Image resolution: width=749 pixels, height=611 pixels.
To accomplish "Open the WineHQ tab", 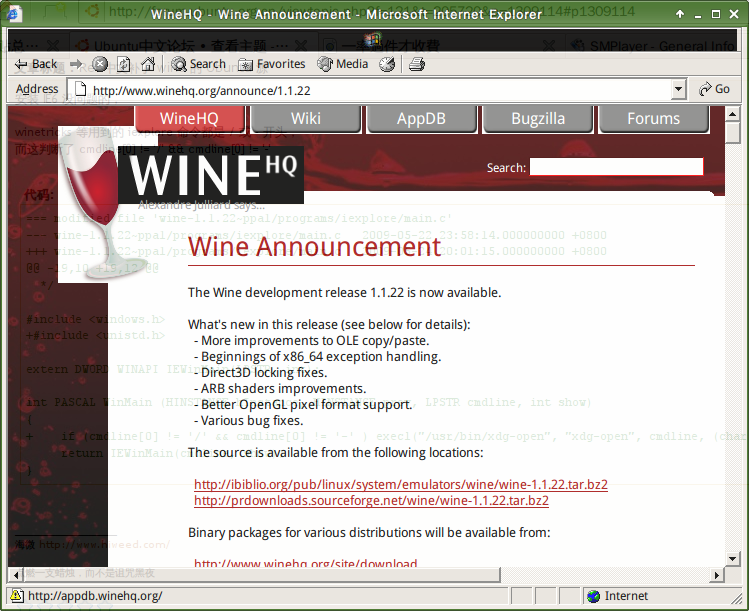I will click(x=189, y=118).
